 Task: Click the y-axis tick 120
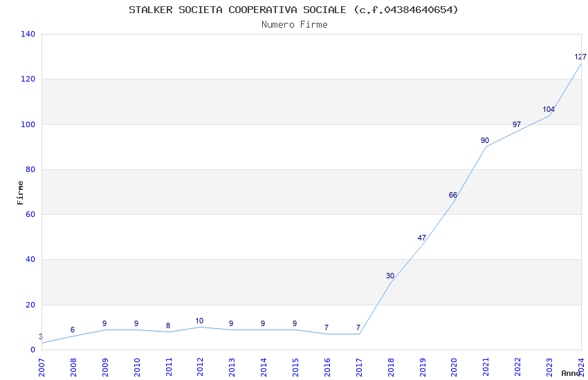click(x=28, y=79)
